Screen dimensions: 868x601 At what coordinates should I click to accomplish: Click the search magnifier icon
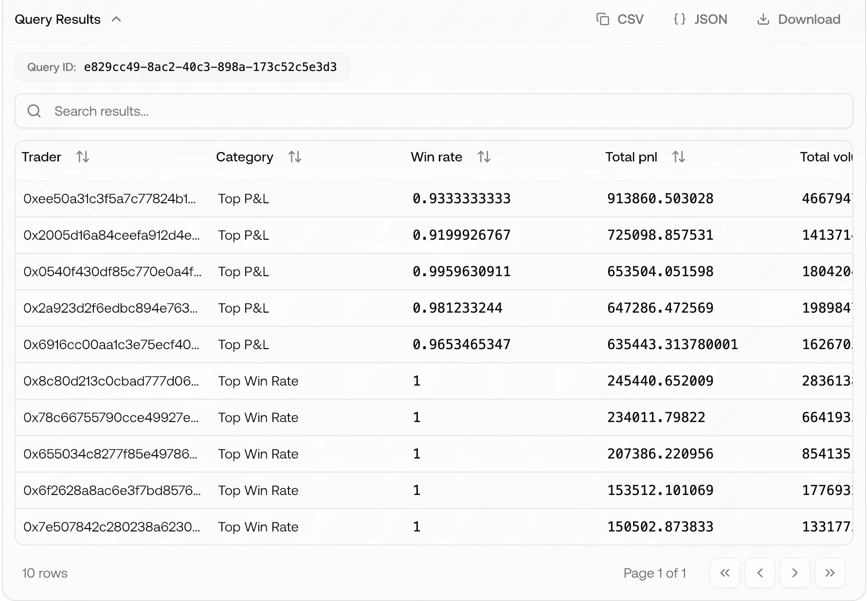pyautogui.click(x=34, y=111)
